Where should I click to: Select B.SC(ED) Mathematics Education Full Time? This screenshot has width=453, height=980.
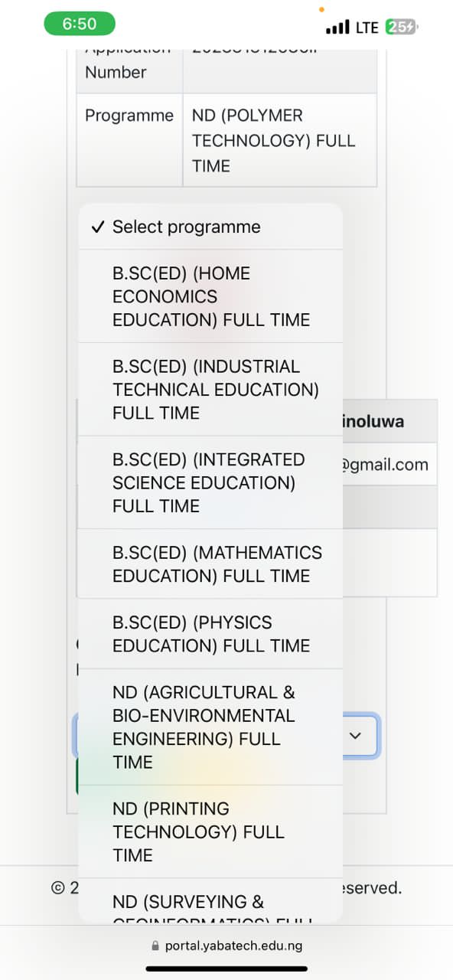click(210, 564)
